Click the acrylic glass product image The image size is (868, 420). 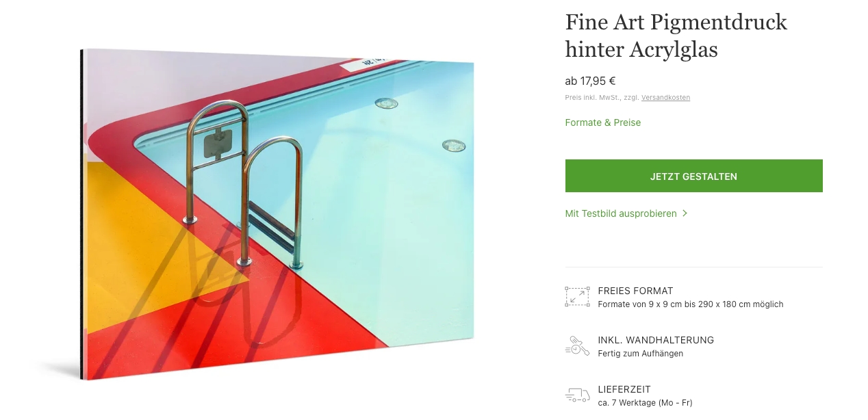[x=277, y=213]
